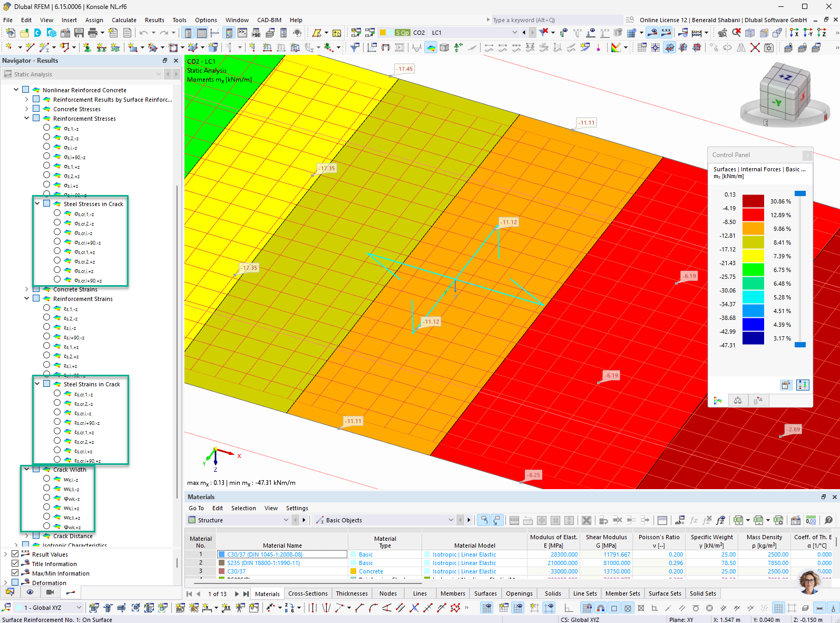Check the Concrete Stresses checkbox

click(x=36, y=109)
